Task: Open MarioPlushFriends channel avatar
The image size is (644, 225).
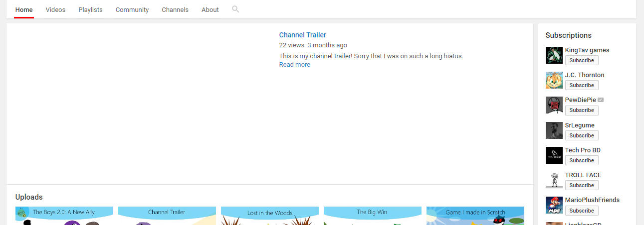Action: pyautogui.click(x=554, y=205)
